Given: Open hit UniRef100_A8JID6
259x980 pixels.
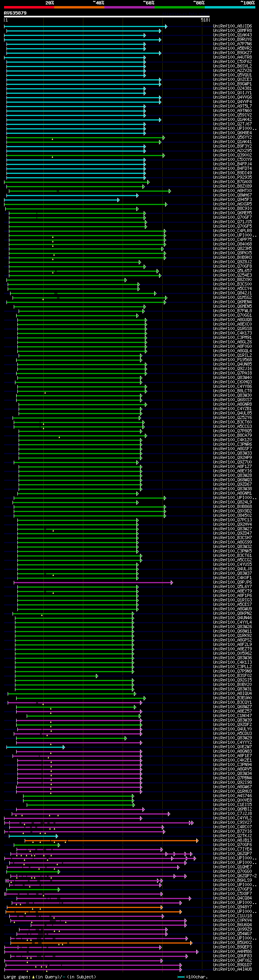Looking at the screenshot, I should tap(232, 26).
